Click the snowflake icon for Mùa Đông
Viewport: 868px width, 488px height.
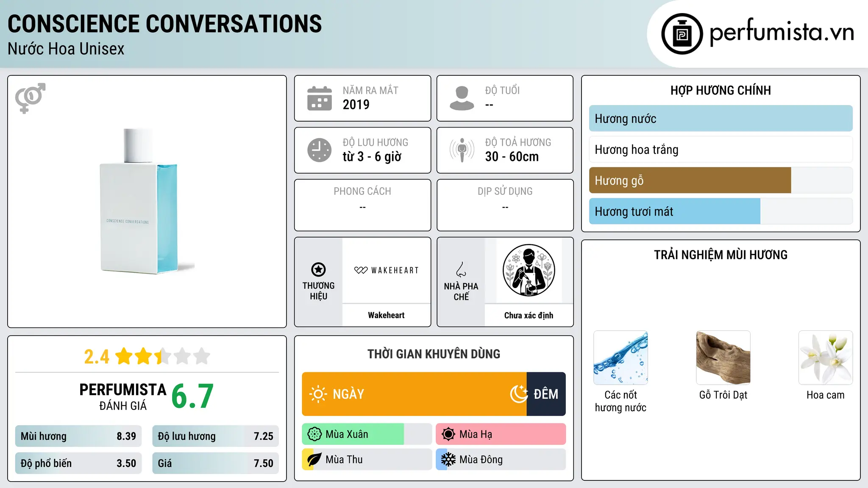click(448, 460)
